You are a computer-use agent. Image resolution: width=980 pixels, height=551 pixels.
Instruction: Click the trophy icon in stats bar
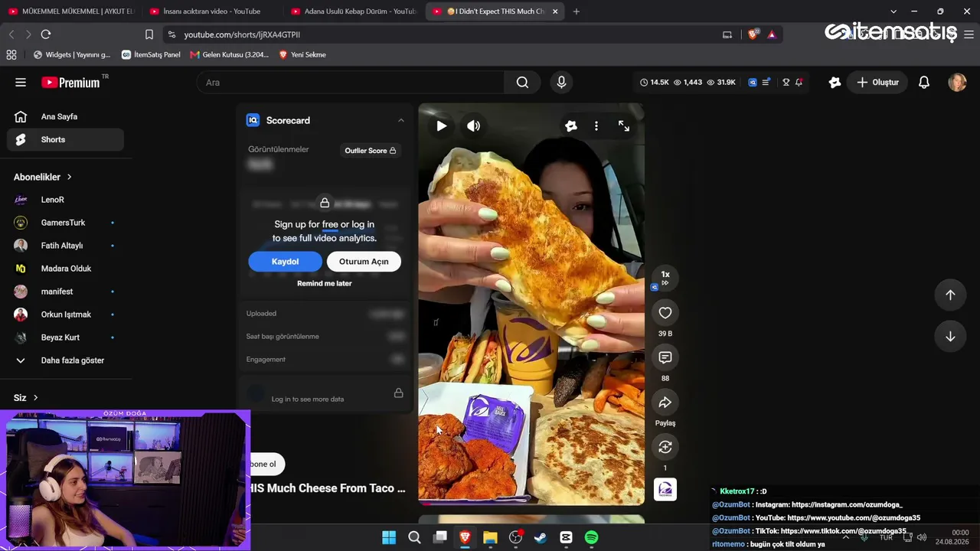pyautogui.click(x=786, y=83)
